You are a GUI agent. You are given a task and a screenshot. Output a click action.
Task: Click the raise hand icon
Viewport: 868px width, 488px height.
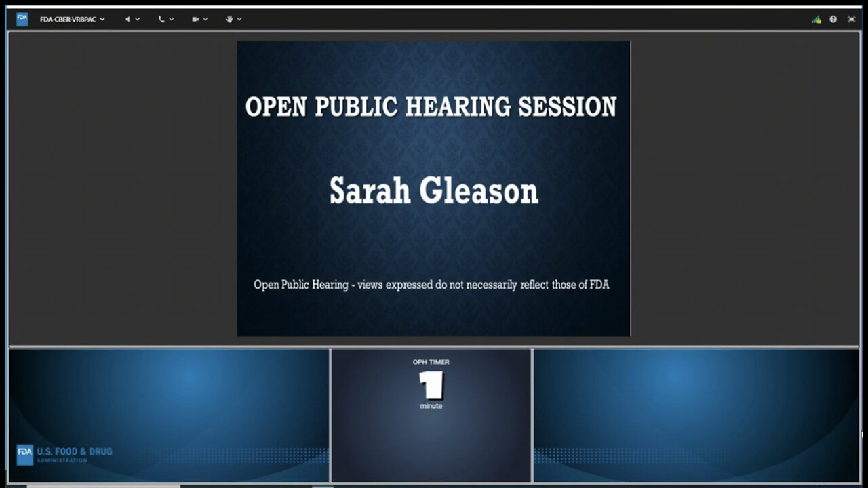229,19
